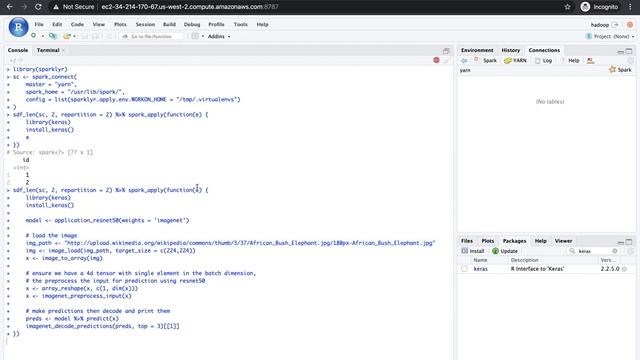
Task: Tick the keras package checkbox
Action: click(464, 269)
